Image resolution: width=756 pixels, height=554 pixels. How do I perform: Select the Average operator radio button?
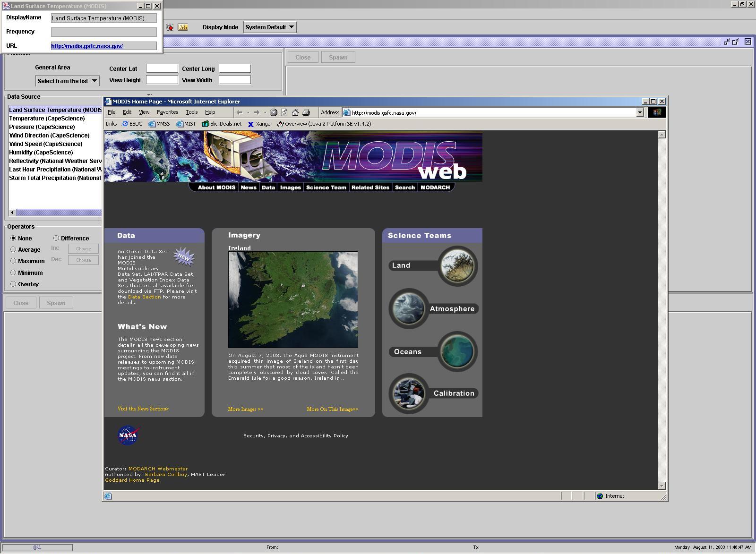point(13,249)
